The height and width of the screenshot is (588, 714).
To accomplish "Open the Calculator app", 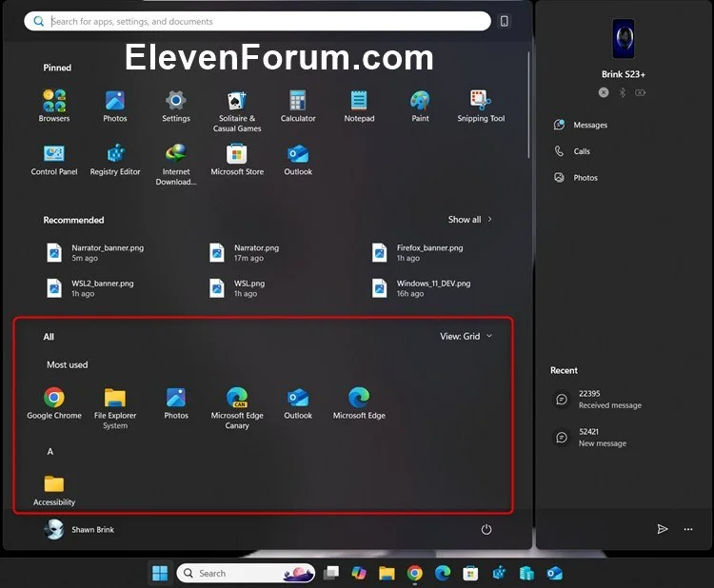I will pyautogui.click(x=298, y=106).
